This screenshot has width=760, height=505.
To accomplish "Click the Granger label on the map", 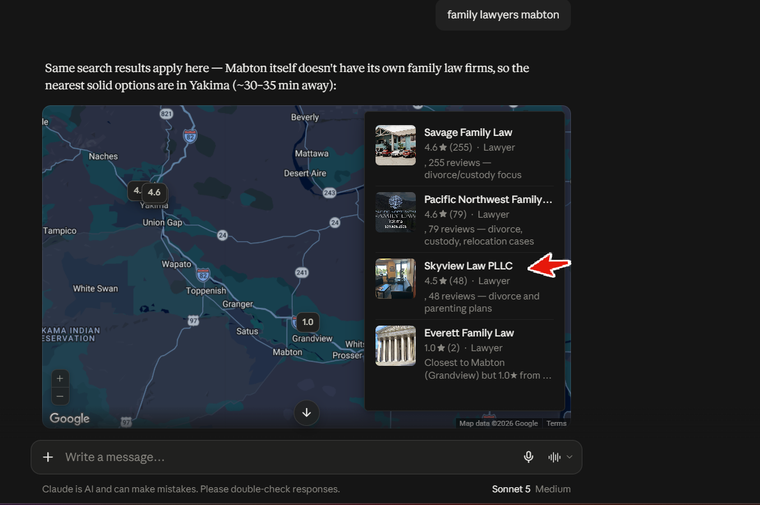I will click(x=238, y=304).
